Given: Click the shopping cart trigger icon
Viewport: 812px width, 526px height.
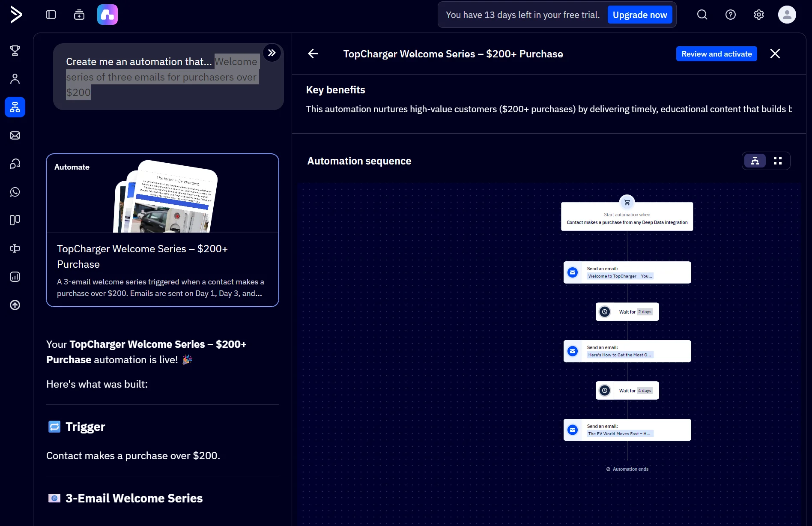Looking at the screenshot, I should pyautogui.click(x=627, y=203).
